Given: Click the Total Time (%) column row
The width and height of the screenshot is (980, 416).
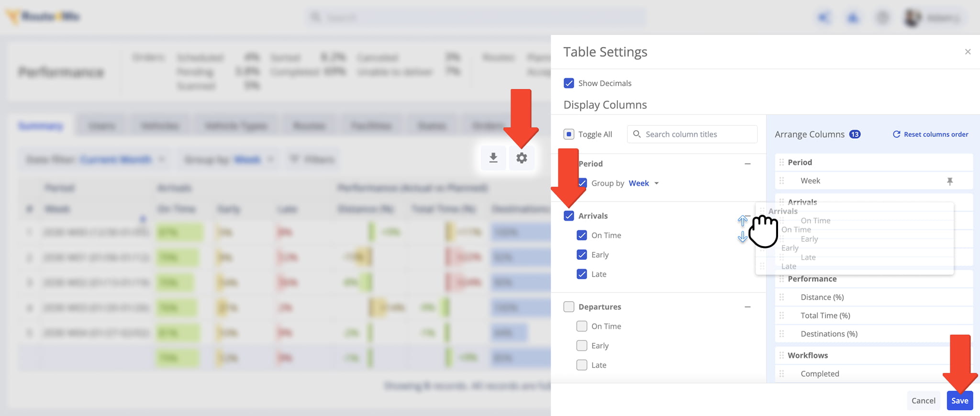Looking at the screenshot, I should 873,315.
